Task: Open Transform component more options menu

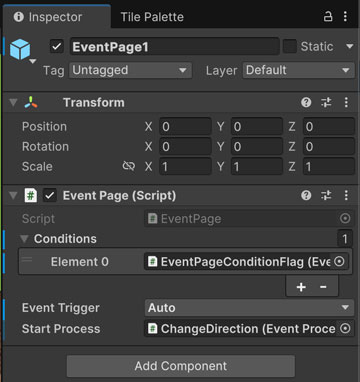Action: click(x=346, y=102)
